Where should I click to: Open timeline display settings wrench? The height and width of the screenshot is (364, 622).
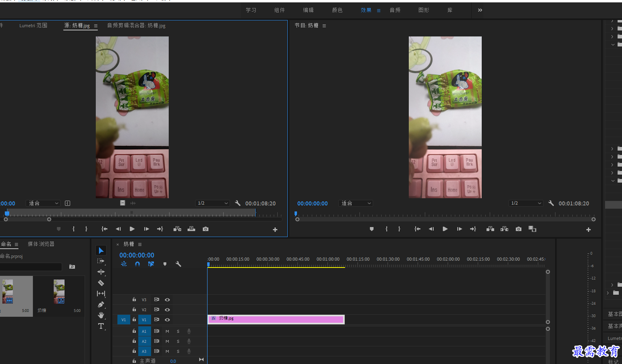click(x=178, y=264)
